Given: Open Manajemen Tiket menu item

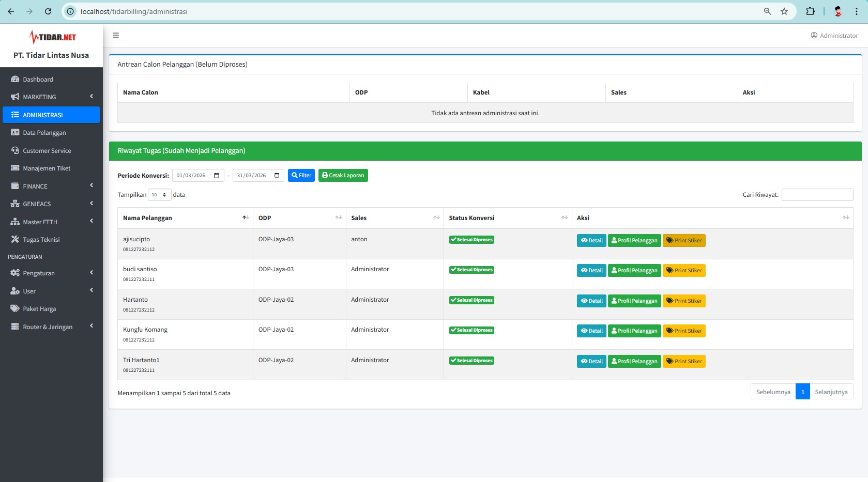Looking at the screenshot, I should coord(51,168).
